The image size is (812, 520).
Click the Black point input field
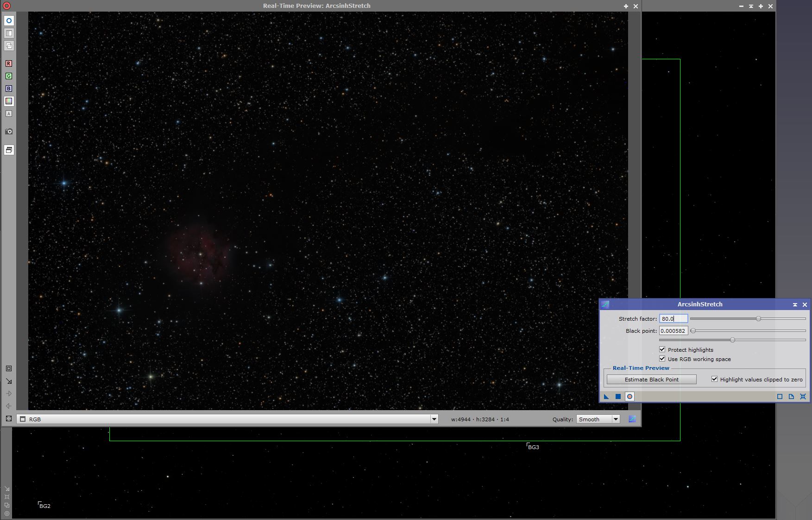(673, 331)
